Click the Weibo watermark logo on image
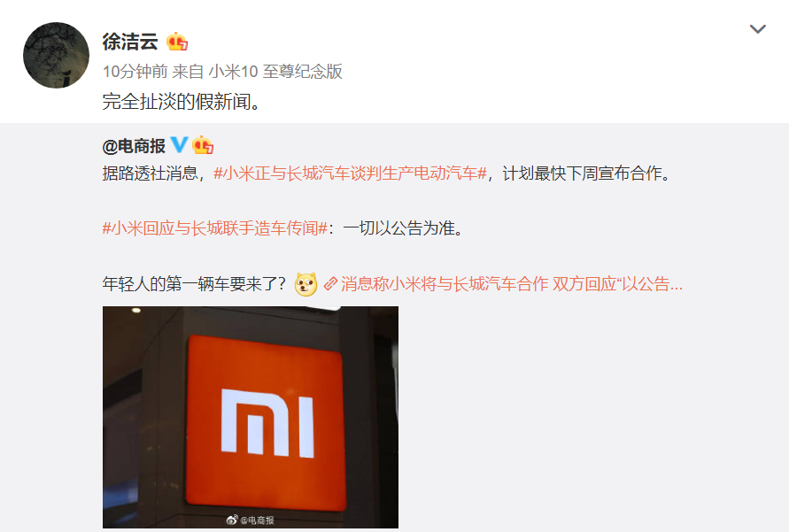The image size is (789, 532). tap(231, 520)
